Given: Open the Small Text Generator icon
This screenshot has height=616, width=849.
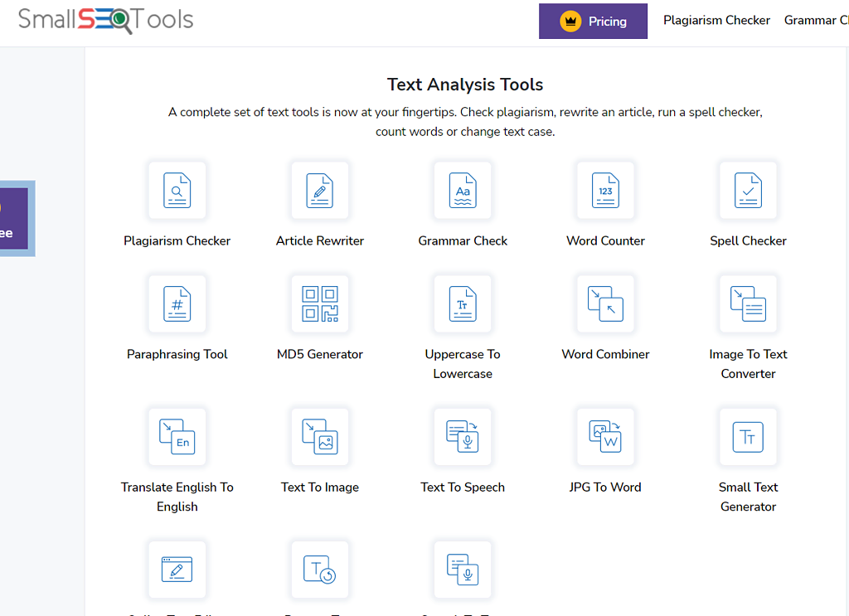Looking at the screenshot, I should pos(748,437).
